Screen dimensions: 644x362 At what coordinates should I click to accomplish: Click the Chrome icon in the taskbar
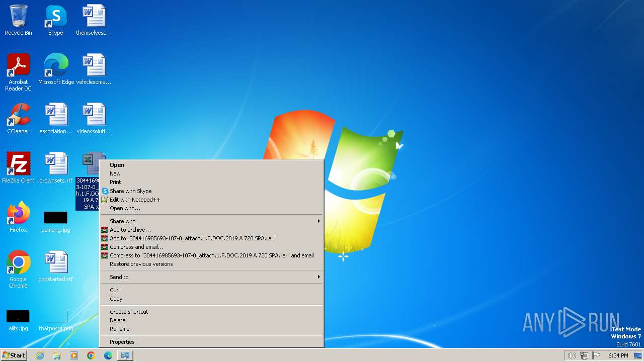[x=91, y=355]
